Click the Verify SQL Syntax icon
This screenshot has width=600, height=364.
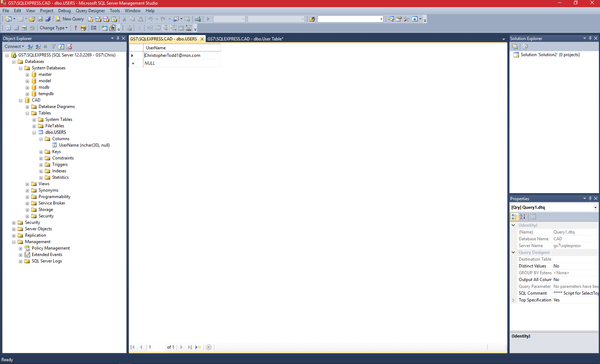83,28
